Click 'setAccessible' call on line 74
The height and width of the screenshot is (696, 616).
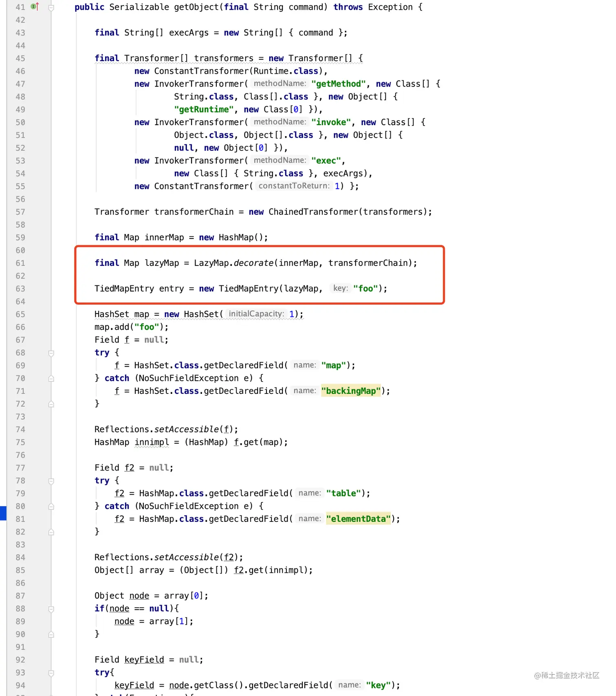tap(187, 429)
